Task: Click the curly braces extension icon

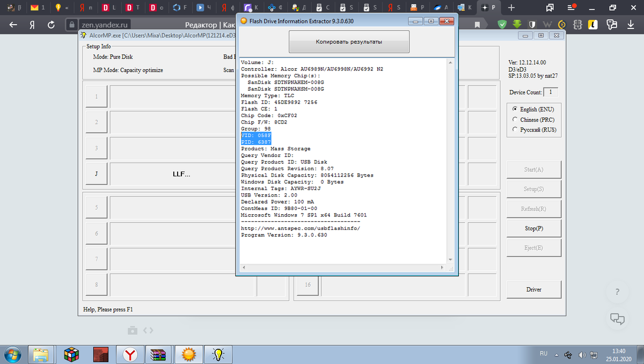Action: (x=577, y=24)
